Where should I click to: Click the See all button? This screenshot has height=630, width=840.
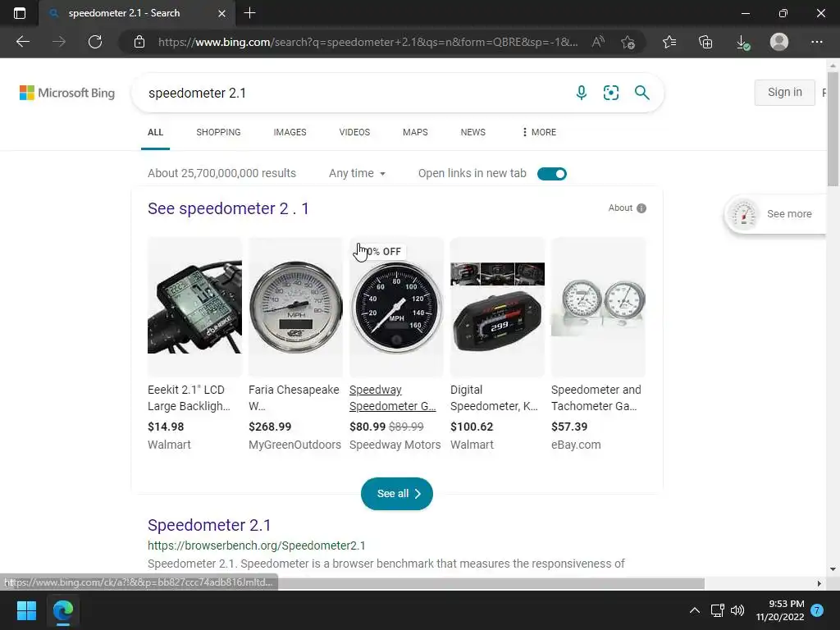(x=396, y=493)
